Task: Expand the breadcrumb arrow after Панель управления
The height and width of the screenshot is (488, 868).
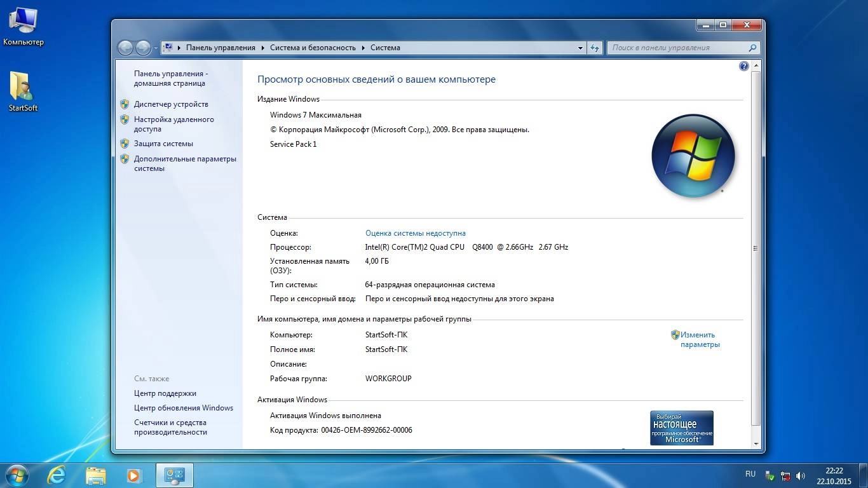Action: tap(262, 48)
